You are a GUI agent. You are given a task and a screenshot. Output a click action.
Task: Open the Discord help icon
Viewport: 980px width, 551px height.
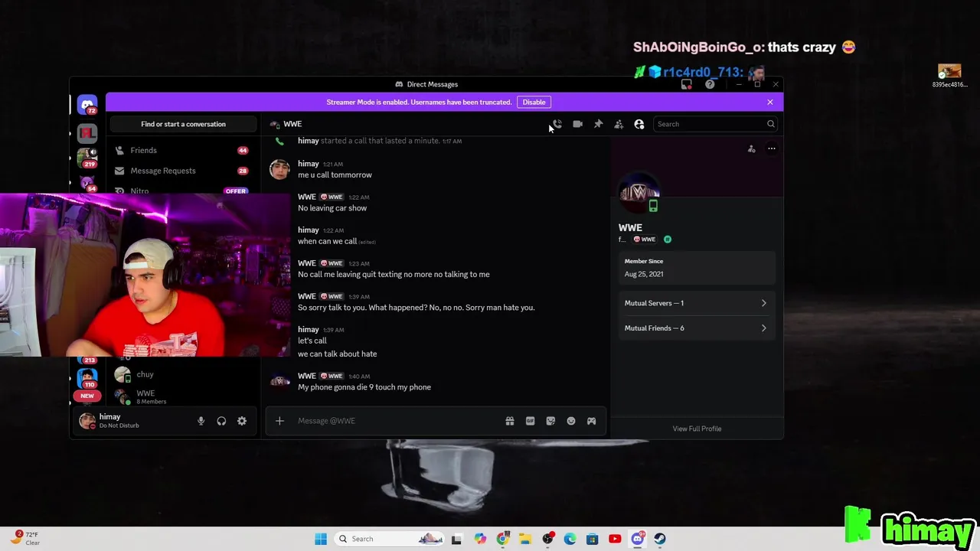(710, 84)
